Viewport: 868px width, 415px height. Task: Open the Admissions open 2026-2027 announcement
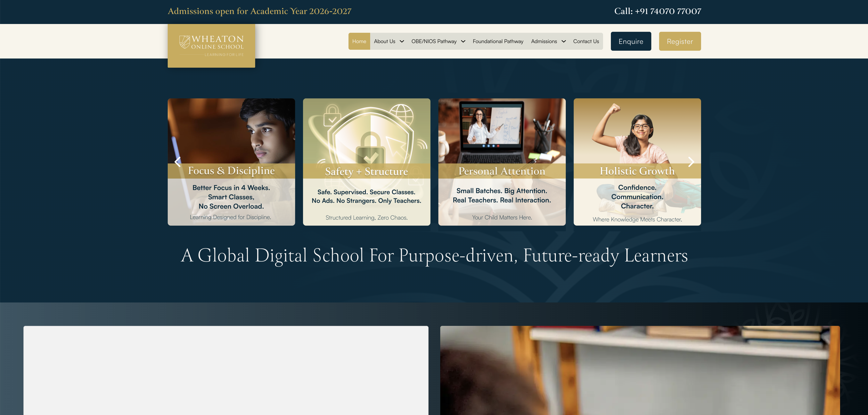coord(259,11)
